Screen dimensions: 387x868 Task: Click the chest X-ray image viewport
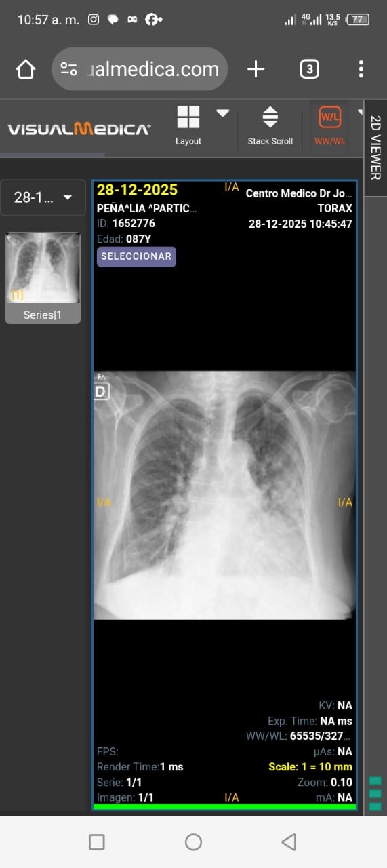point(224,495)
